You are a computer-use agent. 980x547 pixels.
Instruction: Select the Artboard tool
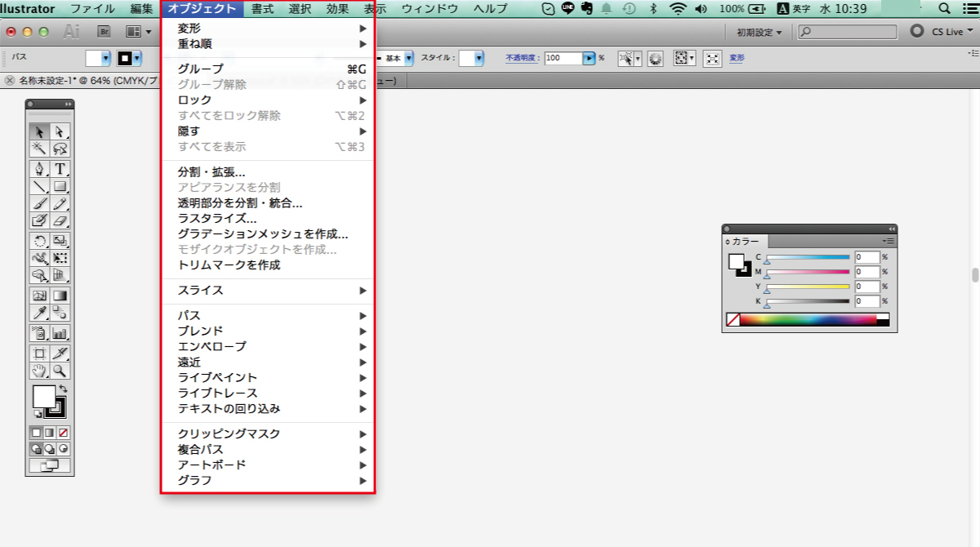[39, 354]
